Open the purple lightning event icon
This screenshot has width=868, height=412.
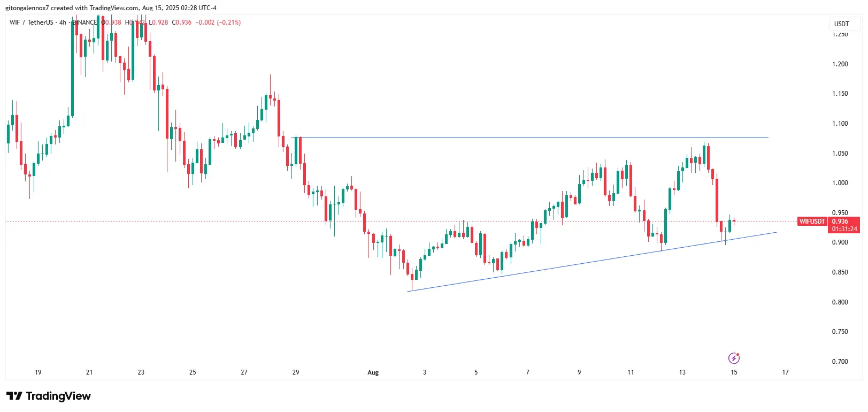(x=734, y=358)
